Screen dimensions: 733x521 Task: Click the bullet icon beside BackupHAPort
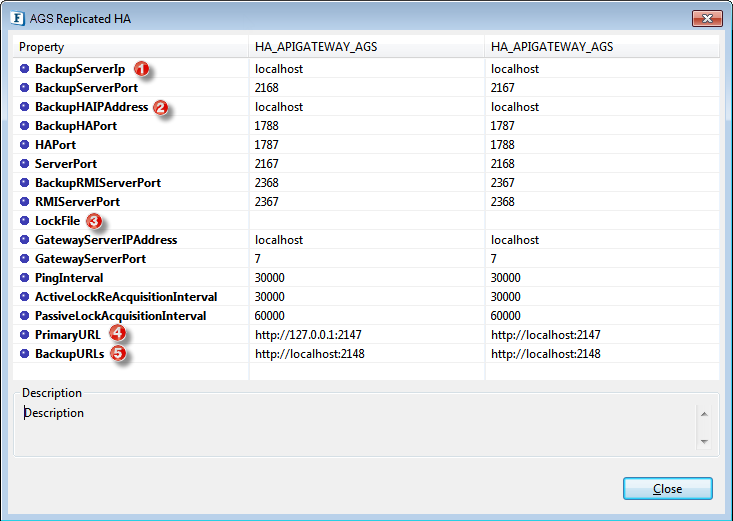(x=24, y=126)
